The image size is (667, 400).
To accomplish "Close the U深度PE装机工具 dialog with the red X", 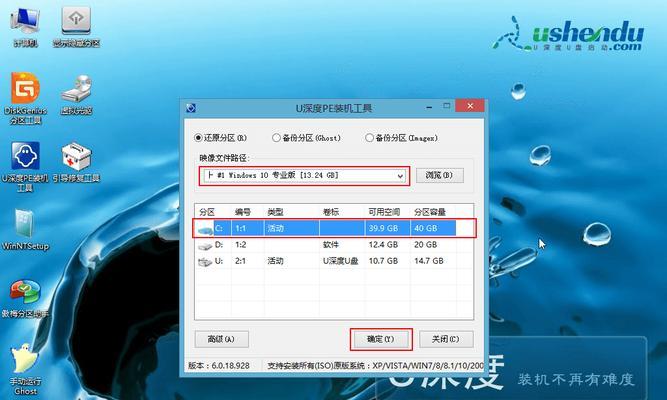I will pyautogui.click(x=470, y=106).
